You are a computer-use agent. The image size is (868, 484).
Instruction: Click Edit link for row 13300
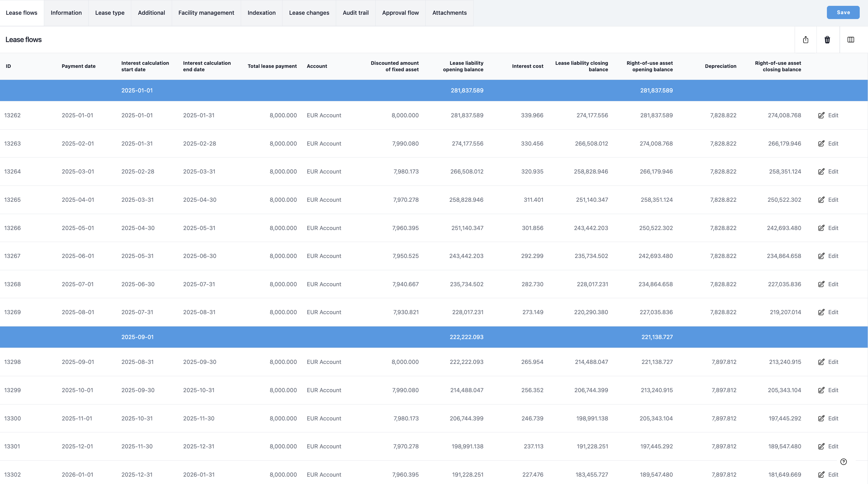pos(833,418)
